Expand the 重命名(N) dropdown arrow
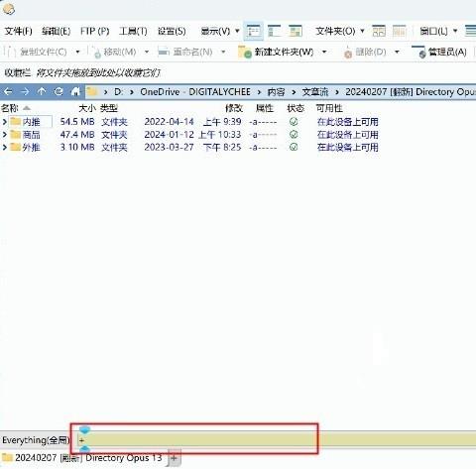The width and height of the screenshot is (476, 469). point(223,52)
